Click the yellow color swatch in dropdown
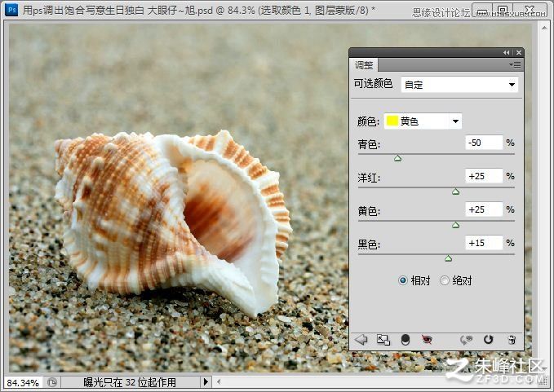Image resolution: width=554 pixels, height=392 pixels. point(392,121)
